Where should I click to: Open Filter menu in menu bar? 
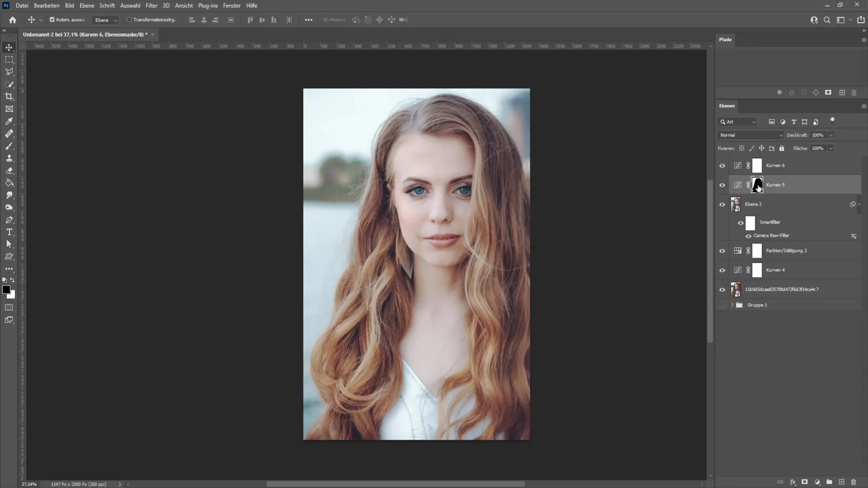click(151, 5)
